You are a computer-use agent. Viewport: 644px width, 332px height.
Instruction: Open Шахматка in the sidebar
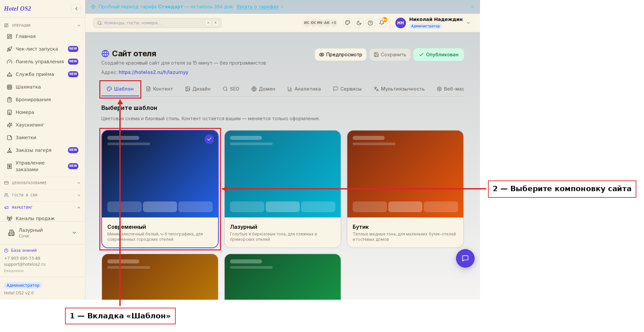click(x=42, y=87)
